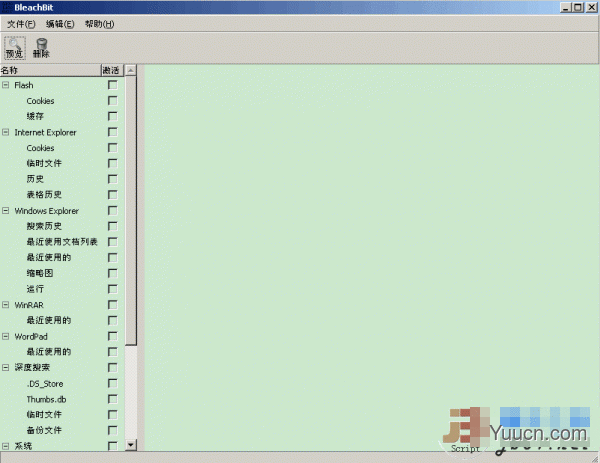Collapse the Internet Explorer tree group

coord(5,132)
